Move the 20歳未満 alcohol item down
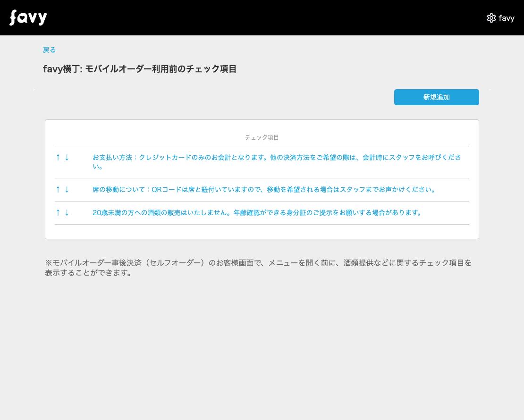 point(67,212)
